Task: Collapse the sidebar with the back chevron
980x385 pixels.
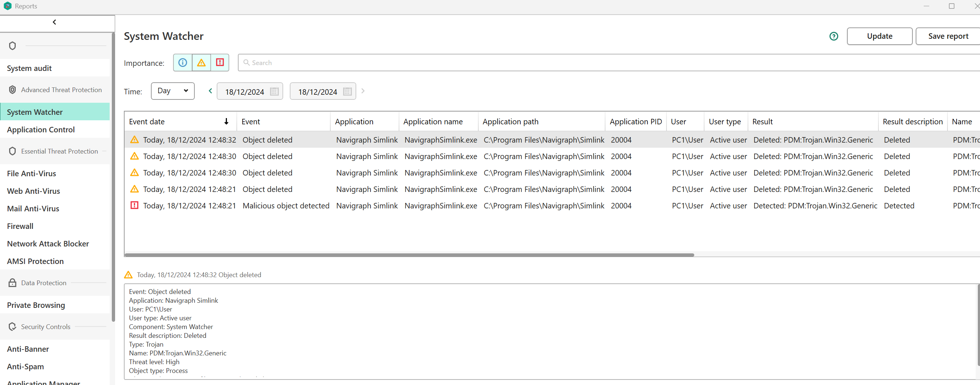Action: click(54, 22)
